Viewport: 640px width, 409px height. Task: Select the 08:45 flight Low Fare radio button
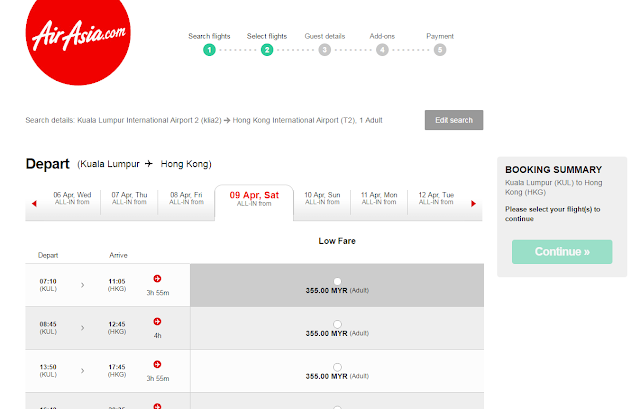337,324
